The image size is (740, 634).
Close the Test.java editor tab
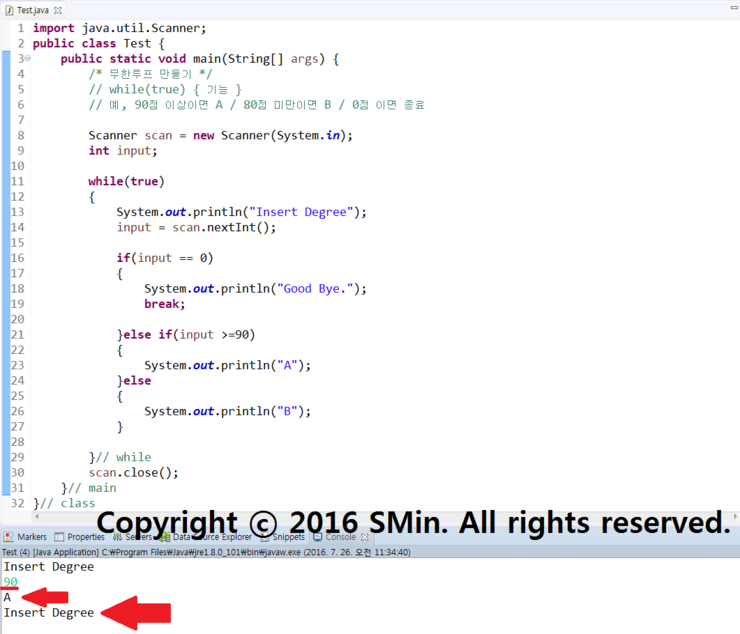click(x=58, y=10)
